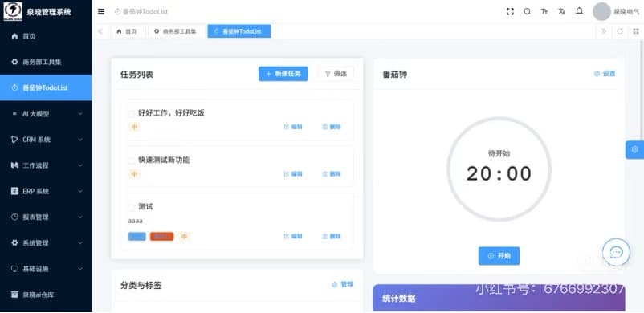The height and width of the screenshot is (313, 644).
Task: Open 泉晓ai仓库 in the sidebar
Action: pyautogui.click(x=46, y=295)
